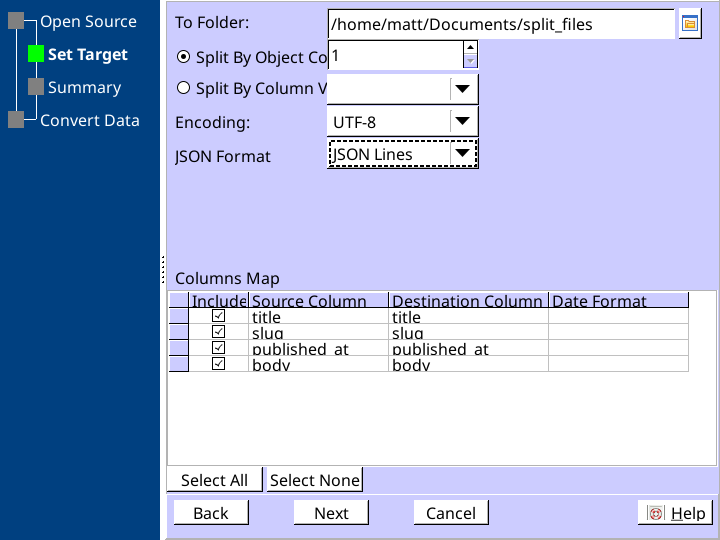This screenshot has width=720, height=540.
Task: Open the split column value dropdown
Action: (461, 88)
